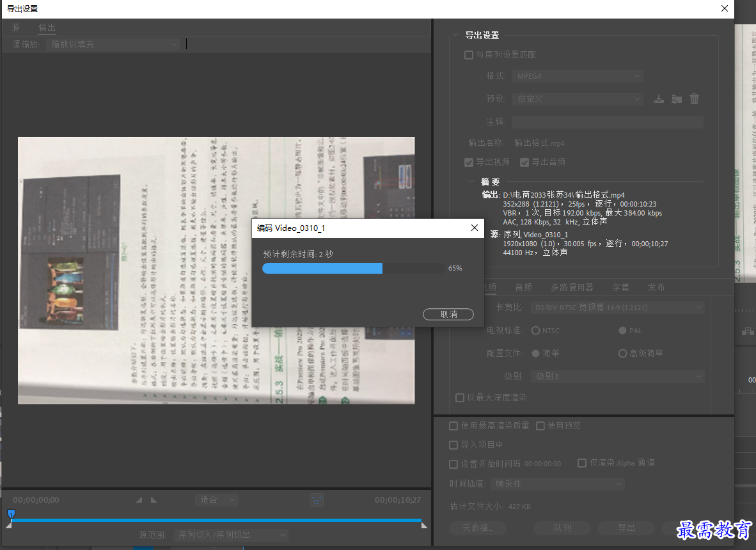Screen dimensions: 756x550
Task: Switch to the 多路复用器 tab
Action: 572,287
